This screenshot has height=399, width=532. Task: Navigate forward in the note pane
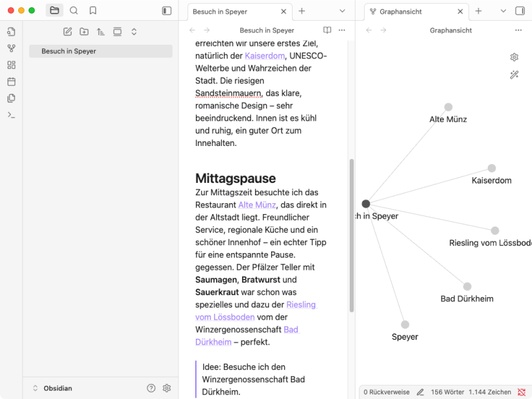click(207, 30)
